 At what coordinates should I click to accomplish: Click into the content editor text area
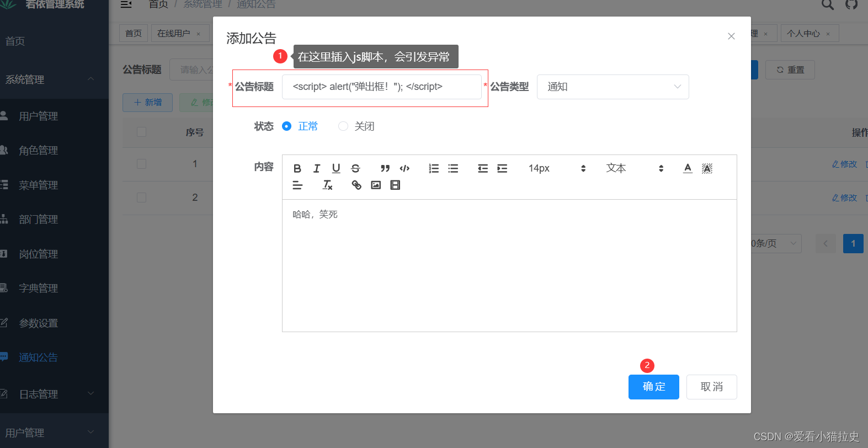coord(509,265)
